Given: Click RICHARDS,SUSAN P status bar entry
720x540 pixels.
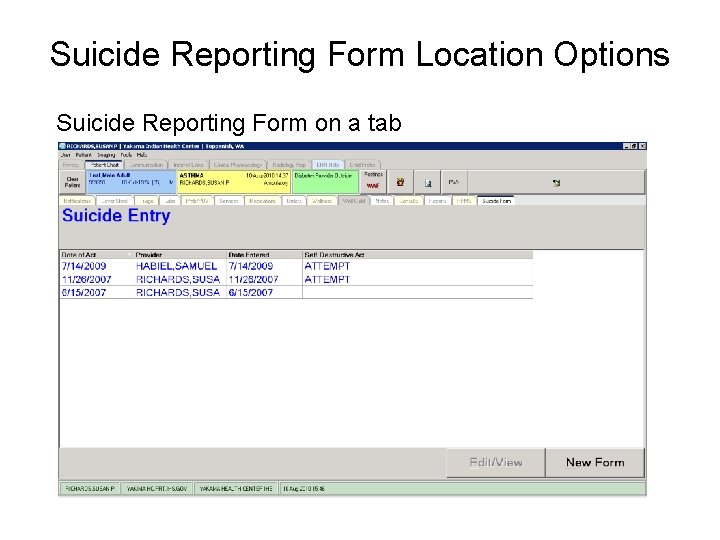Looking at the screenshot, I should [90, 489].
